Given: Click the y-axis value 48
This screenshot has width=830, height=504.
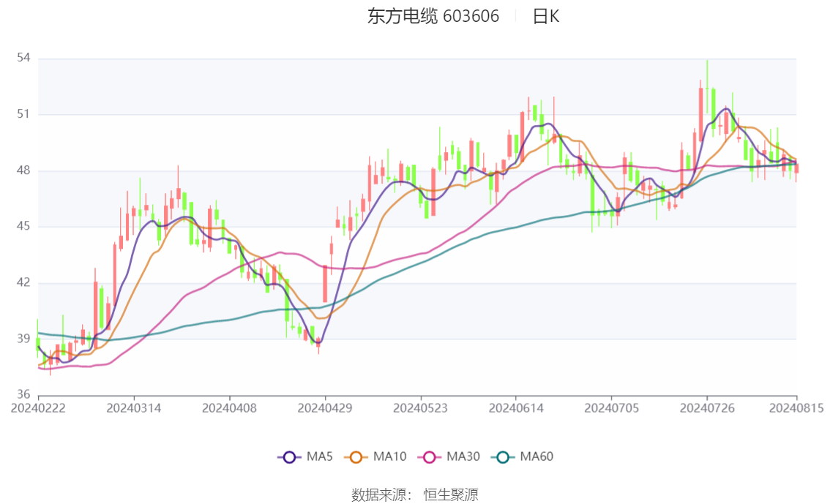Looking at the screenshot, I should point(24,170).
